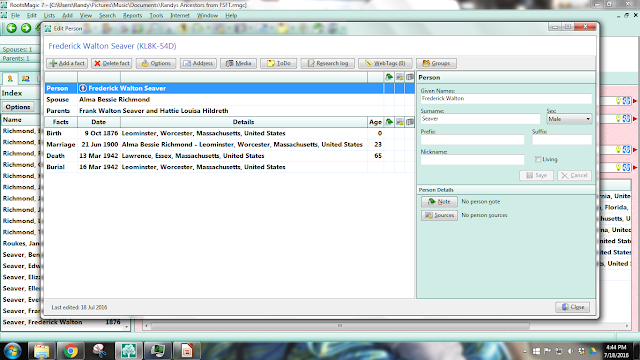Click the Prefix input field
The image size is (640, 360).
(472, 140)
